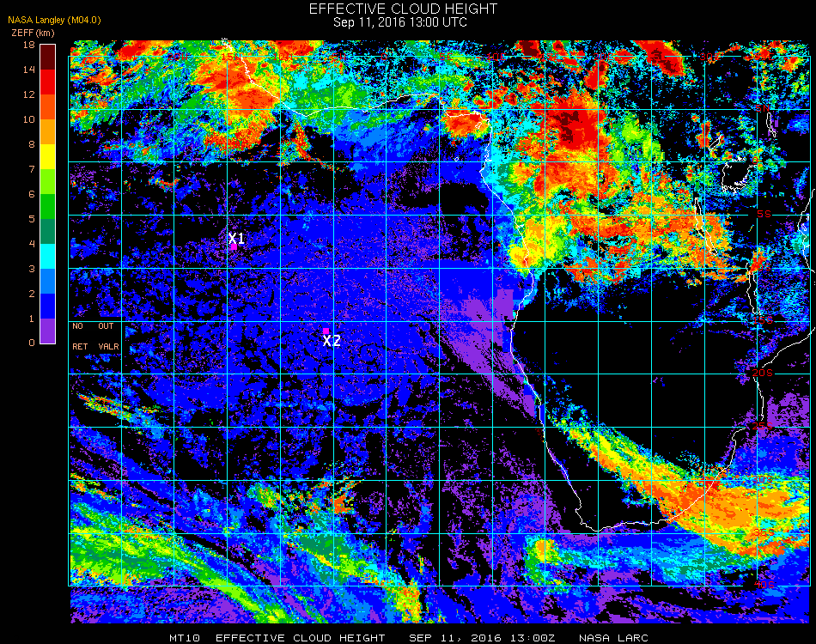This screenshot has width=816, height=644.
Task: Pick the light blue 2-3 km legend swatch
Action: point(47,282)
